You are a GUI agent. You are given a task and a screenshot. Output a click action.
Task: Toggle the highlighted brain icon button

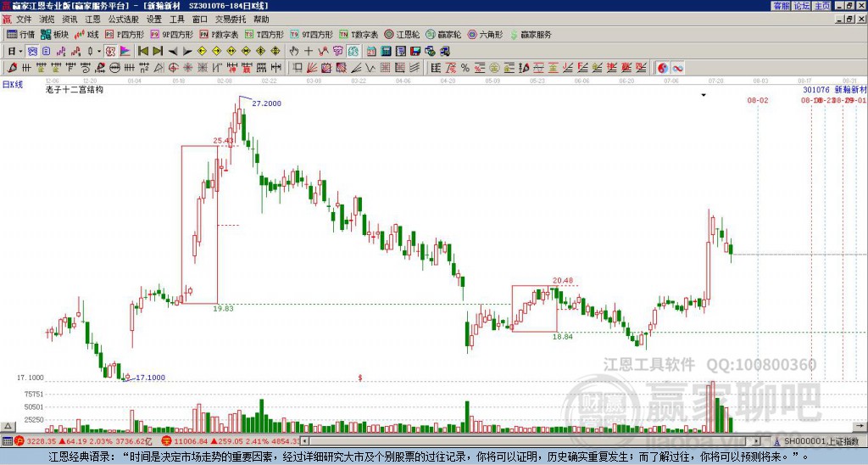point(353,51)
